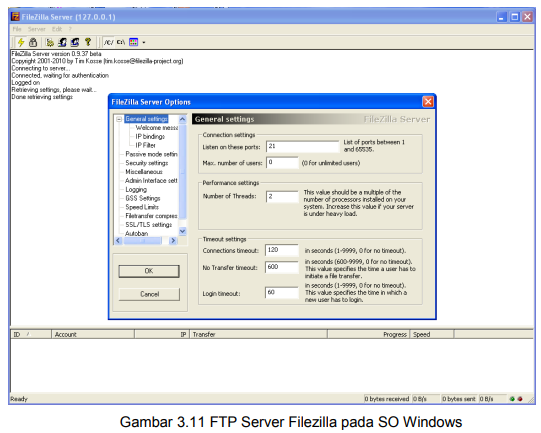This screenshot has width=541, height=433.
Task: Click the Max. number of users field
Action: 282,162
